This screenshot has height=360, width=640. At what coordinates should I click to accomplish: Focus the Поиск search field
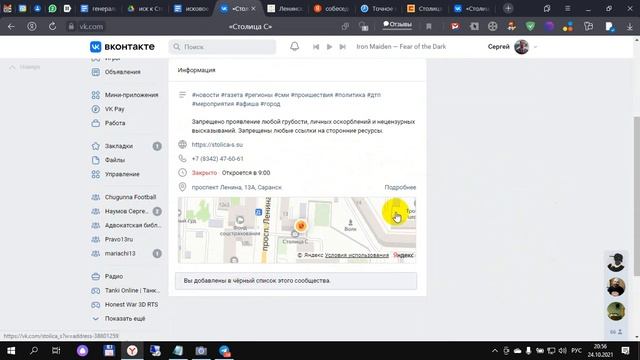(222, 47)
